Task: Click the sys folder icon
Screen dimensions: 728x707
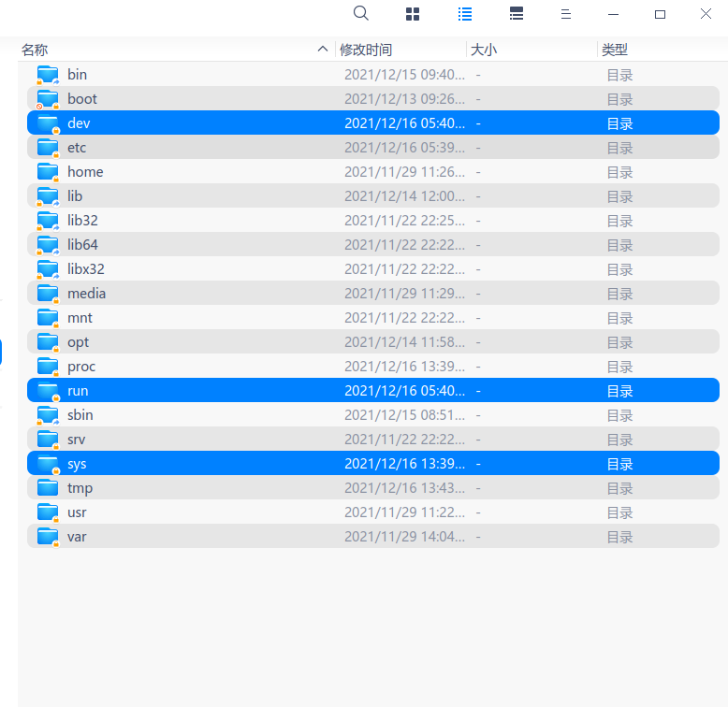Action: (x=48, y=464)
